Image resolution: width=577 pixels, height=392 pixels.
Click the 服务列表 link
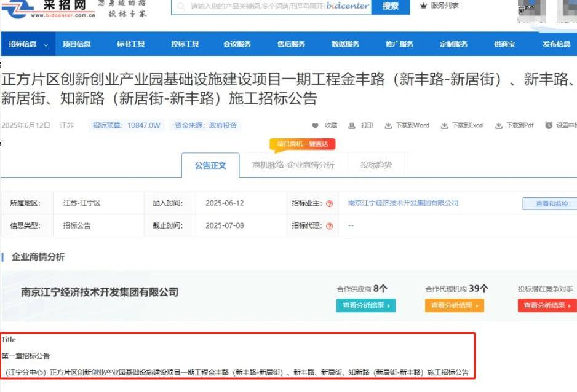click(445, 6)
